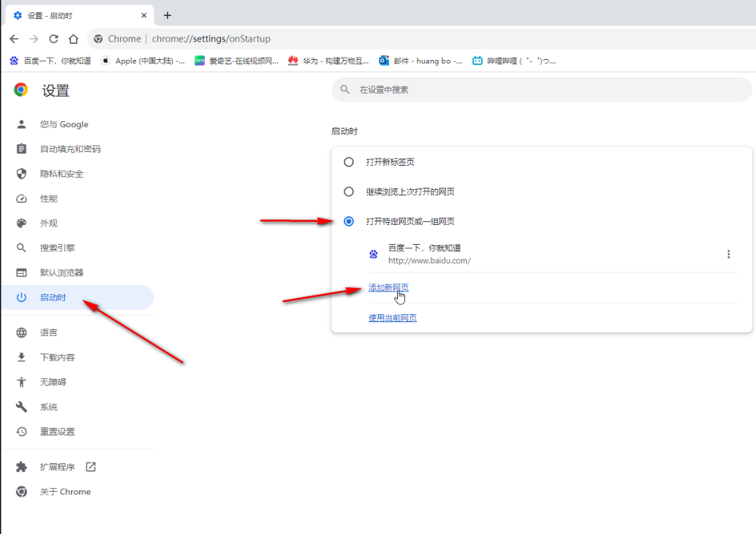
Task: Open more actions menu for the Baidu startup page
Action: (x=728, y=254)
